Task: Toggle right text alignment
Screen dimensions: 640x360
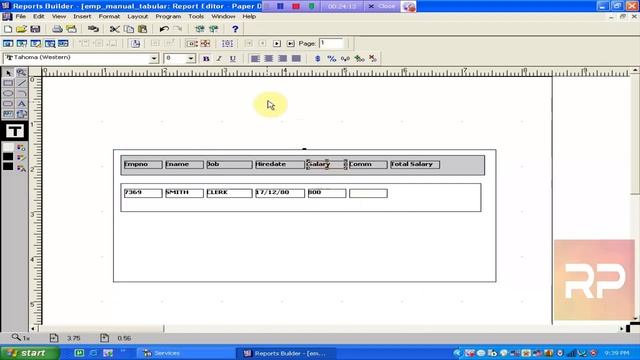Action: [x=282, y=58]
